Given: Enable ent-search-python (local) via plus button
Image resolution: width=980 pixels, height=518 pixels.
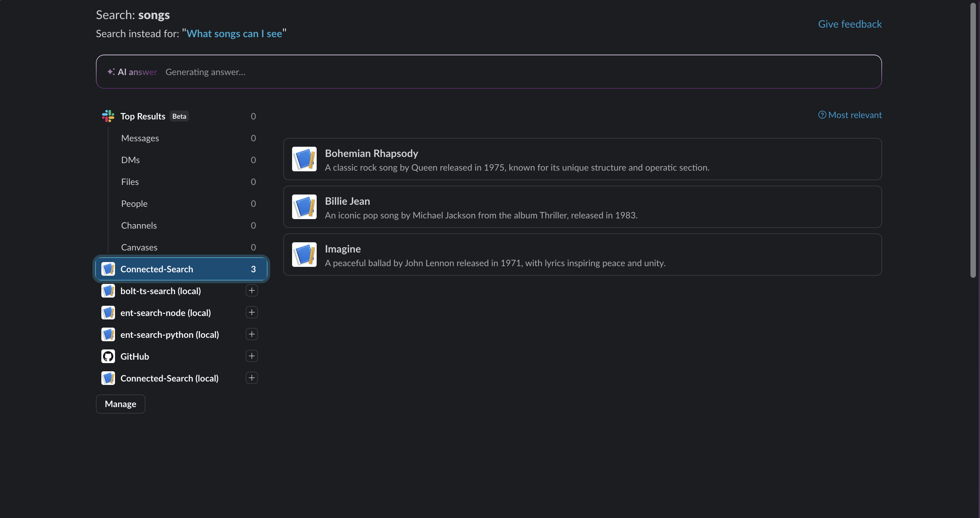Looking at the screenshot, I should 251,334.
